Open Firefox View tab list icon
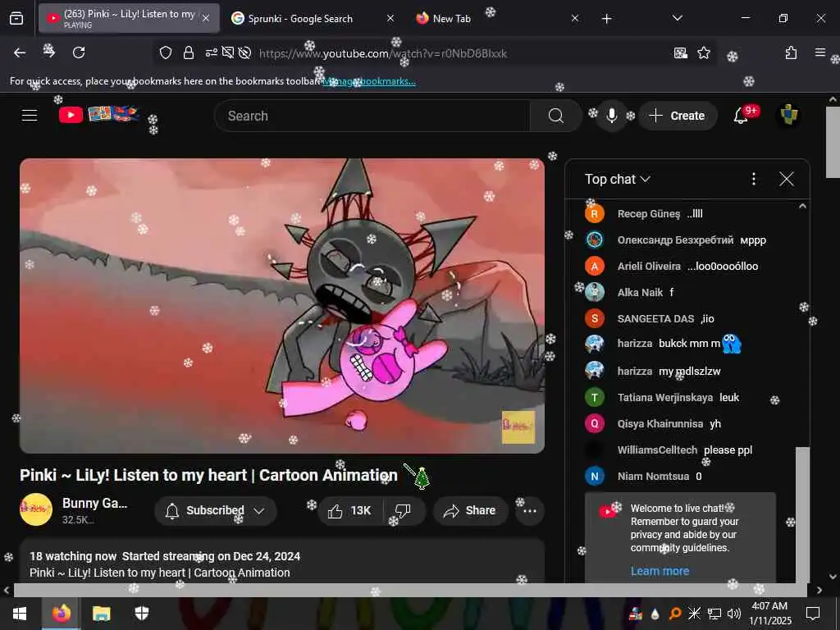The height and width of the screenshot is (630, 840). [16, 19]
